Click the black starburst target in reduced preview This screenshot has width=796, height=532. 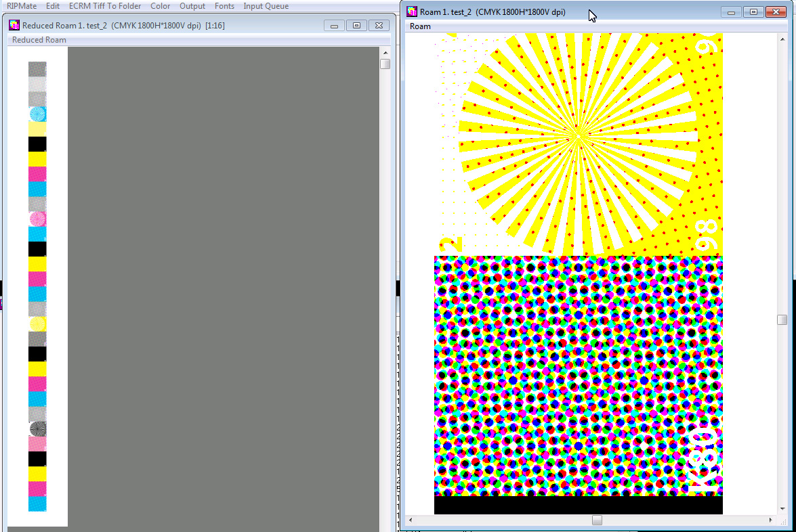tap(37, 429)
